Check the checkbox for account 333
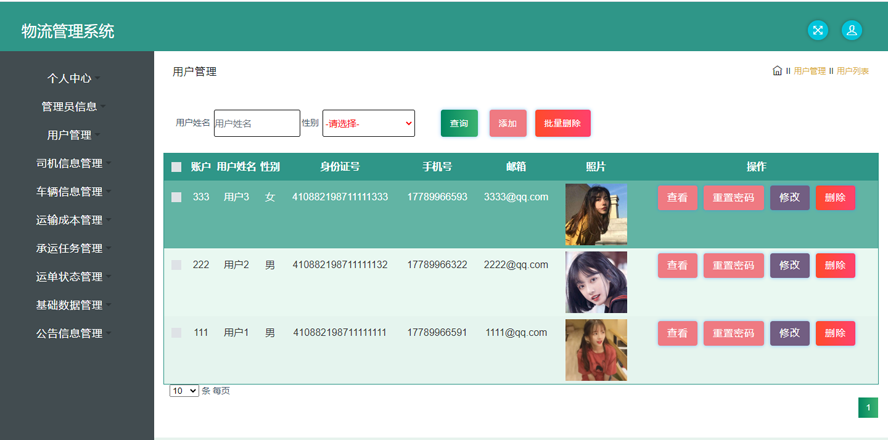888x440 pixels. pyautogui.click(x=177, y=197)
